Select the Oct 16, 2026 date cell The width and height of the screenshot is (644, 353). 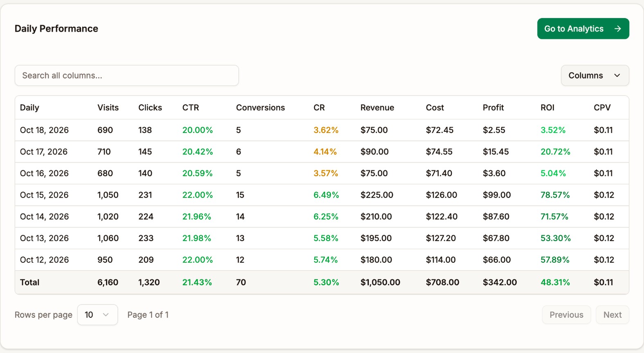(x=44, y=173)
